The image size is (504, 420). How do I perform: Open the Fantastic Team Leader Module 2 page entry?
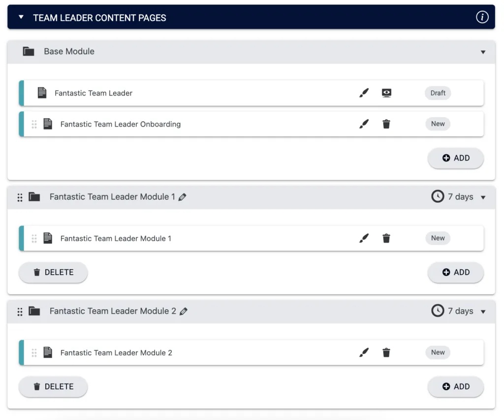116,353
